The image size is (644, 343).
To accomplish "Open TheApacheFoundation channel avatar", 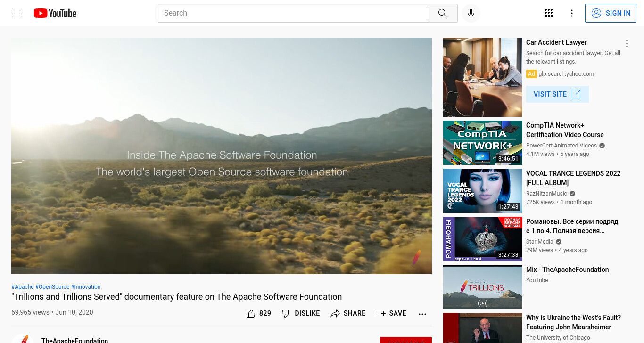I will pyautogui.click(x=23, y=339).
